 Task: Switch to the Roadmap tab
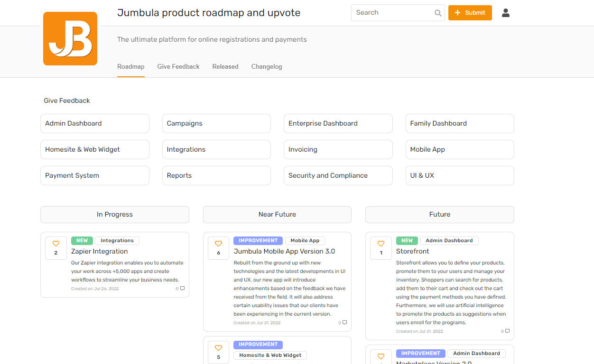click(131, 67)
